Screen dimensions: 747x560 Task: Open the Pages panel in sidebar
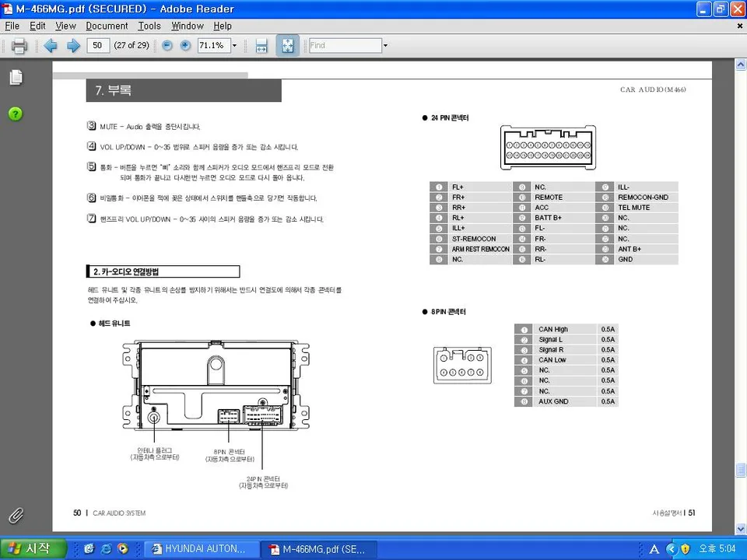16,77
